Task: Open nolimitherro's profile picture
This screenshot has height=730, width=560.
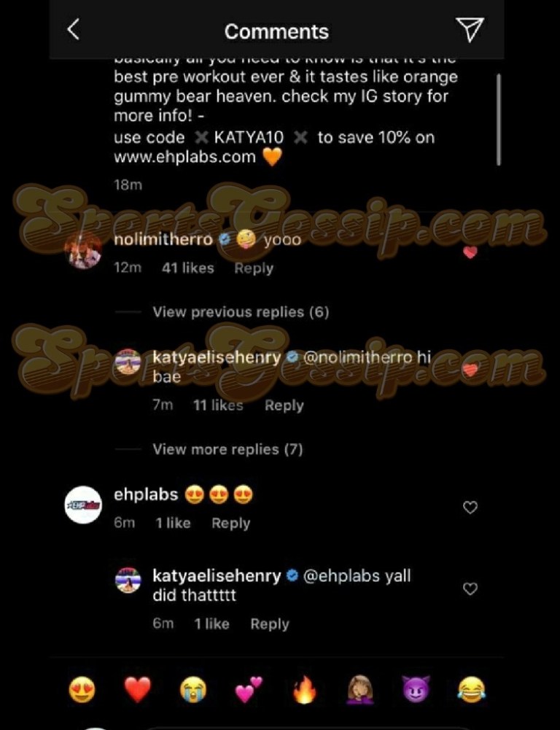Action: click(x=84, y=251)
